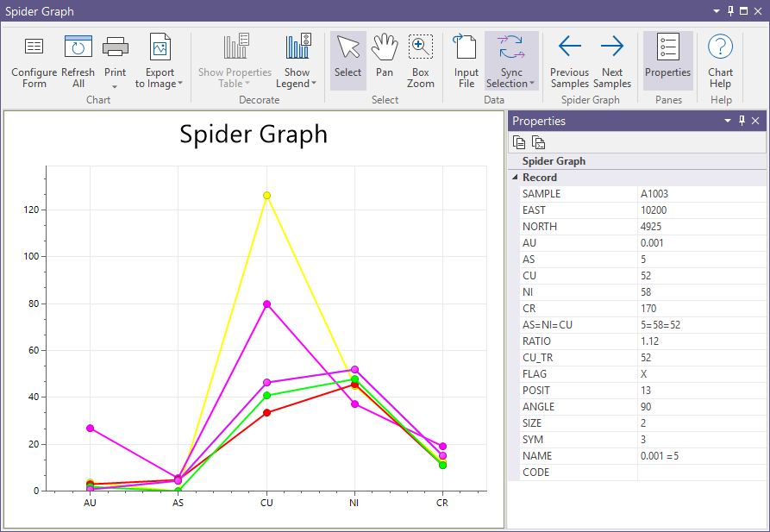Open Chart Help
Viewport: 770px width, 532px height.
coord(720,61)
